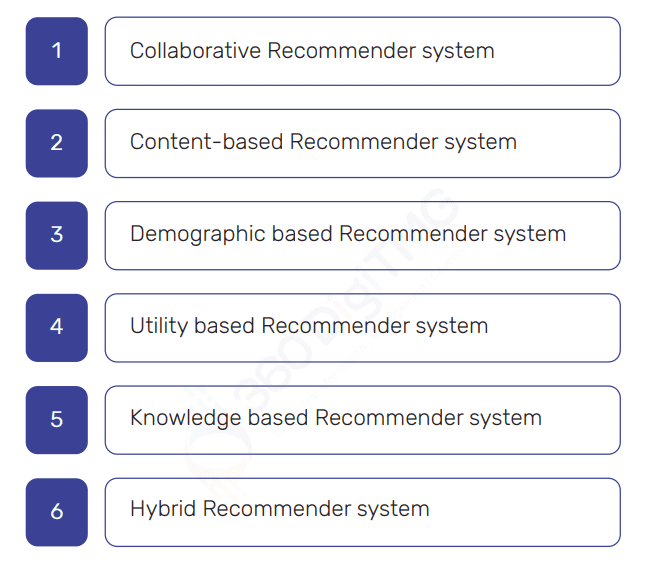The width and height of the screenshot is (651, 565).
Task: Click the number 4 badge
Action: tap(56, 327)
